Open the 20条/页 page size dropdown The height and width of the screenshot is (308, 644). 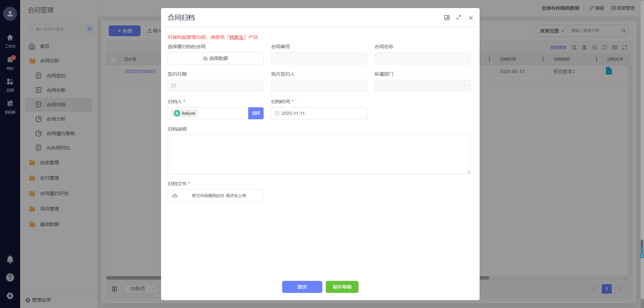tap(141, 289)
